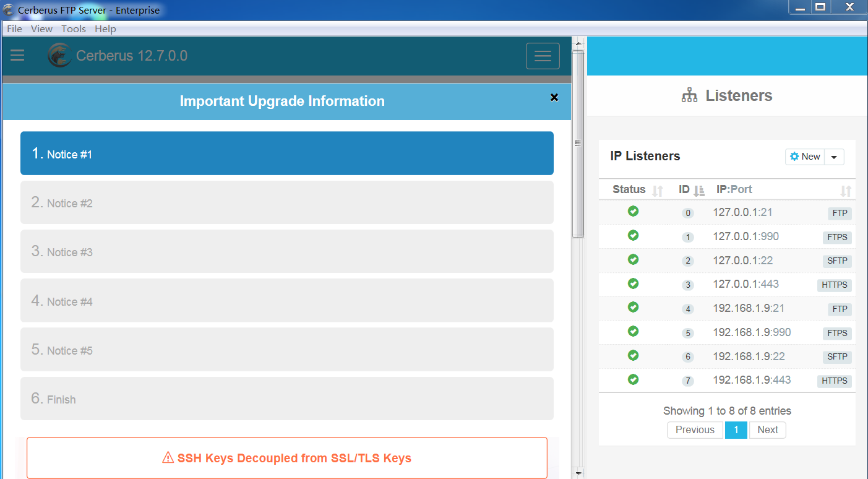Click FTPS badge on 192.168.1.9:990 row
This screenshot has width=868, height=479.
(838, 333)
